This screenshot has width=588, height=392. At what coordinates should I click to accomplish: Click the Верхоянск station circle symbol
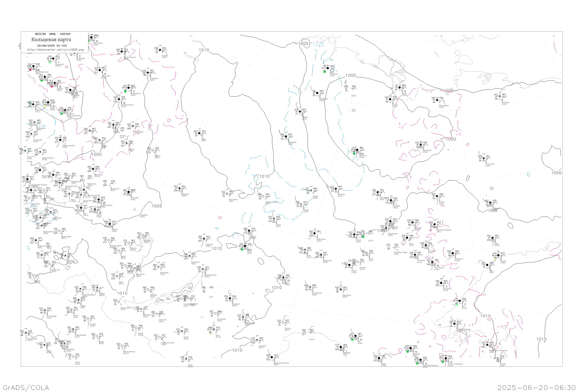pos(421,145)
